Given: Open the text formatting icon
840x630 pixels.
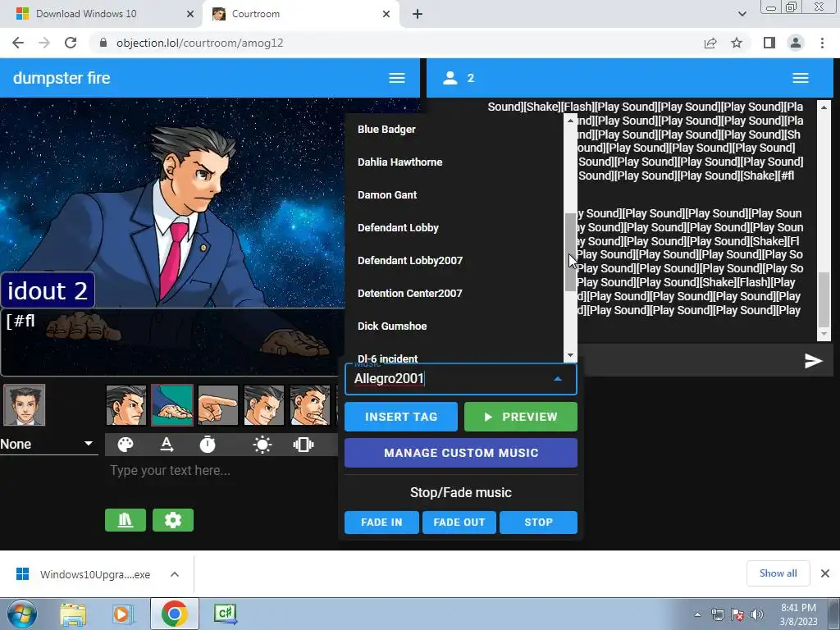Looking at the screenshot, I should click(167, 444).
